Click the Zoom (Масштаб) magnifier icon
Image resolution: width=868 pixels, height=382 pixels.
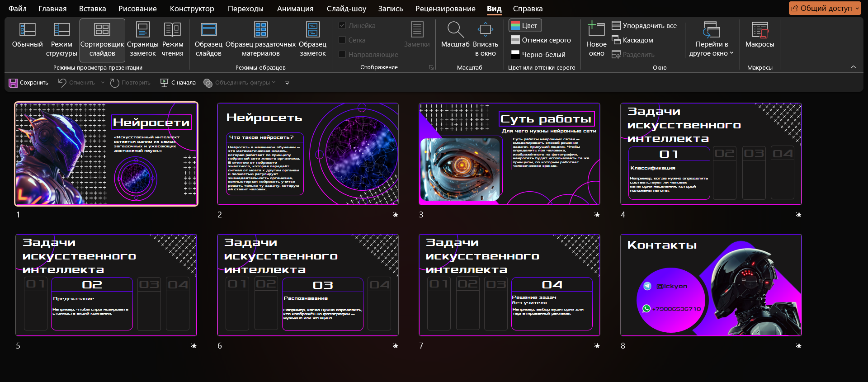[x=455, y=30]
